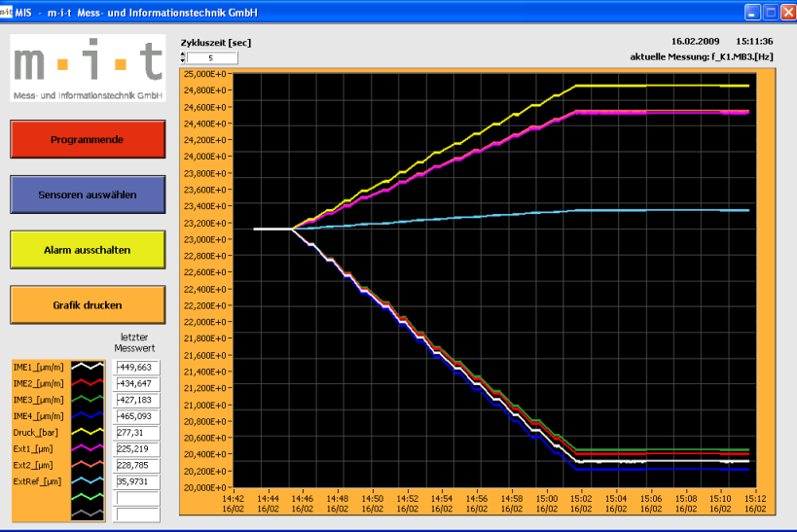Screen dimensions: 797x532
Task: Close the MIS window
Action: (788, 13)
